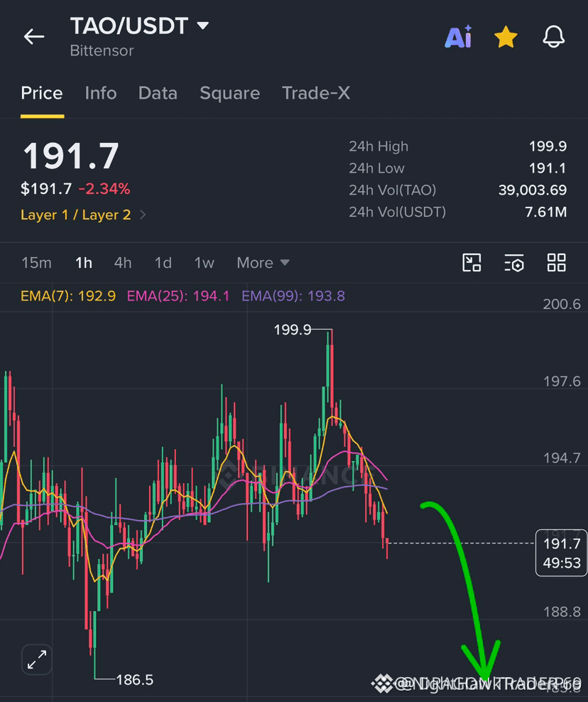This screenshot has width=588, height=702.
Task: Expand the More timeframes dropdown
Action: pos(263,263)
